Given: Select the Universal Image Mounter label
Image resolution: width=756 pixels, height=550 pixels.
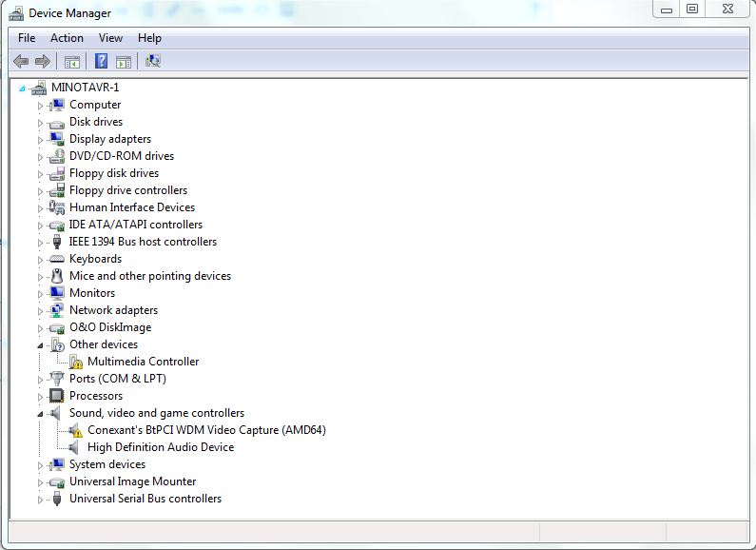Looking at the screenshot, I should coord(132,481).
